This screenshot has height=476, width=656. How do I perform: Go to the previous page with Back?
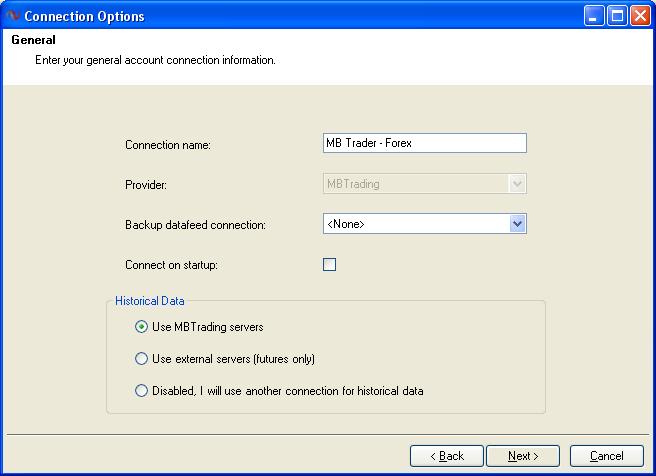click(447, 456)
